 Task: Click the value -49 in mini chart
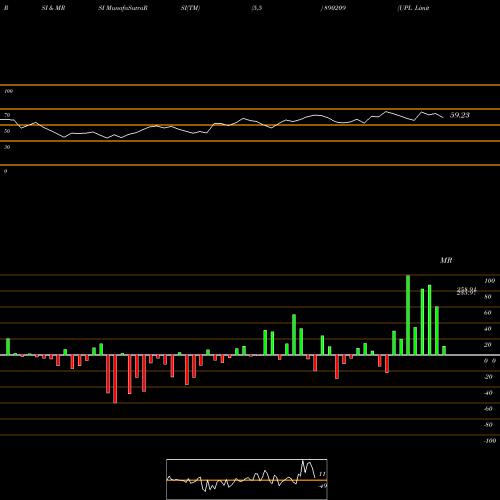(x=322, y=486)
